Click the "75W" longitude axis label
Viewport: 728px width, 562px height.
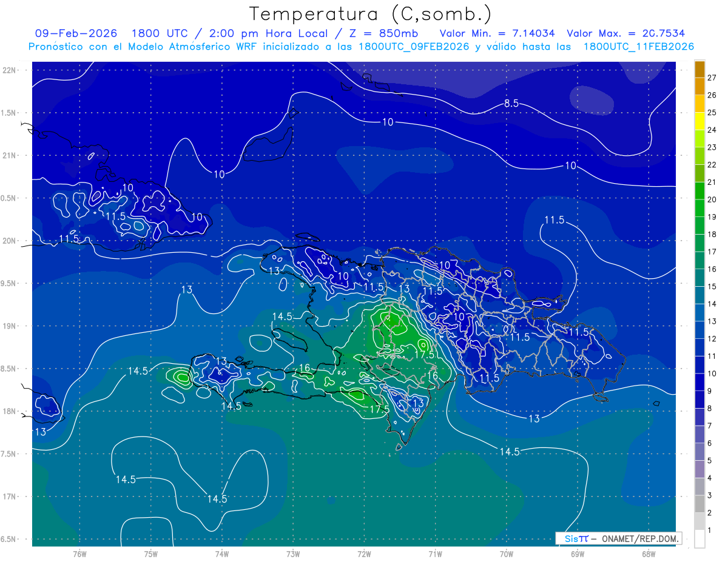tap(151, 554)
